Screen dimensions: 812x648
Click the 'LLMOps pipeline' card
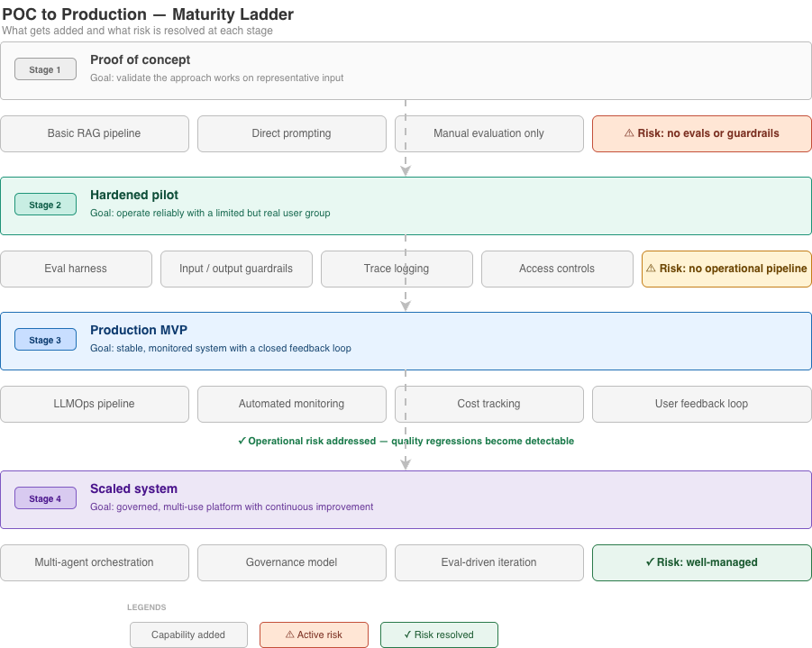[x=95, y=404]
